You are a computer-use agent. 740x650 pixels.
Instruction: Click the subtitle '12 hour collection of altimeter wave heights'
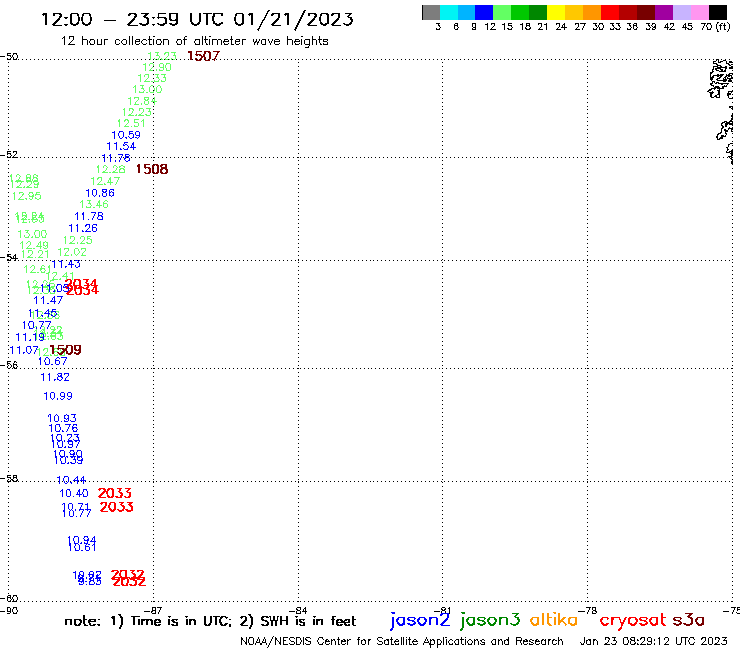(194, 41)
